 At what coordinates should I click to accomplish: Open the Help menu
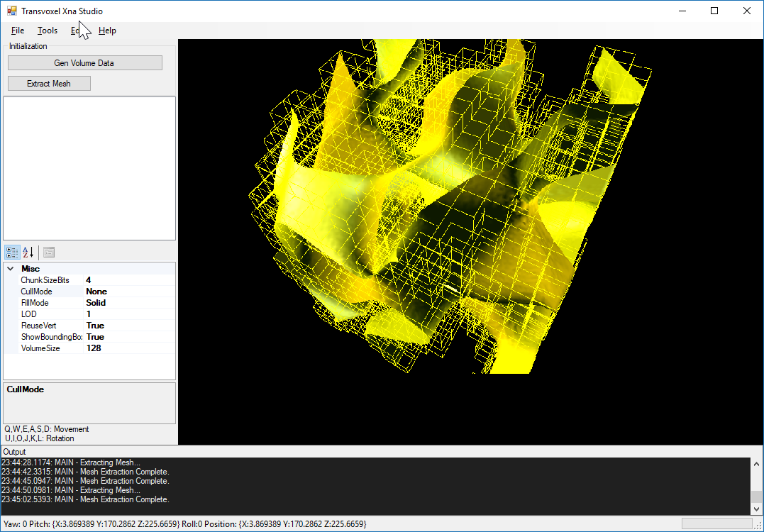107,31
